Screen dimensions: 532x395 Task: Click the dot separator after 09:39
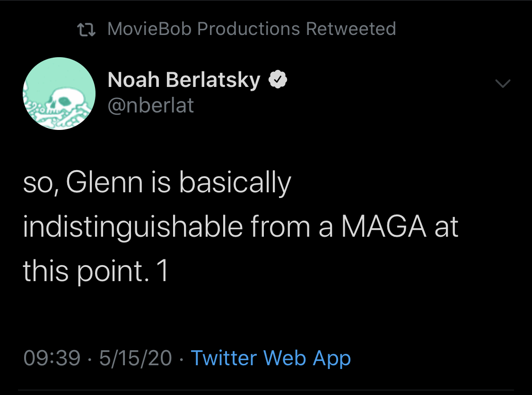[x=89, y=360]
